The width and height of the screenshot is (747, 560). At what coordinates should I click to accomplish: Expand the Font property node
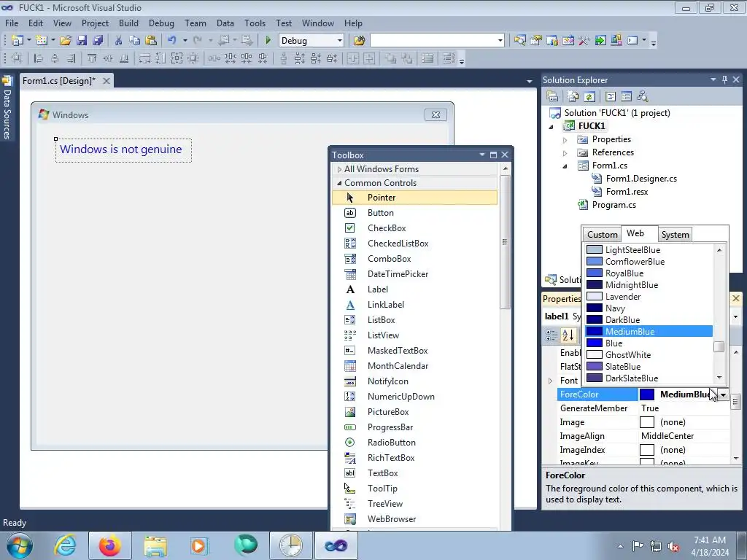(x=550, y=381)
